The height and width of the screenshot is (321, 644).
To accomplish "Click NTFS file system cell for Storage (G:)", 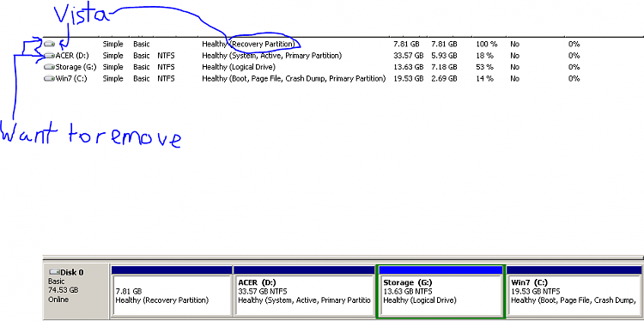I will pos(166,67).
